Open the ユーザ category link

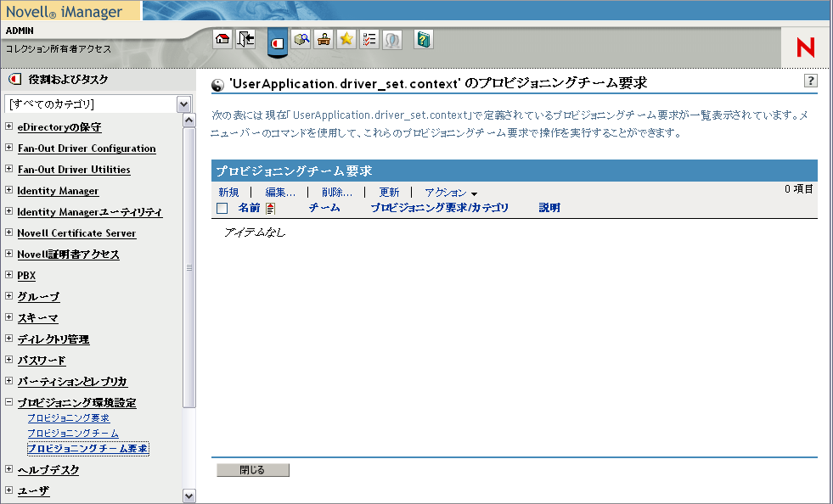click(33, 491)
